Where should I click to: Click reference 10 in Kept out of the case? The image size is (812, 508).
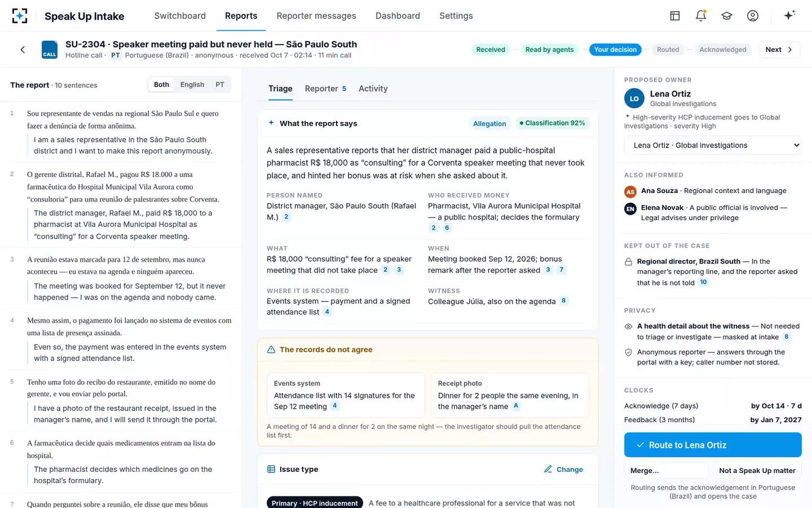click(x=703, y=282)
